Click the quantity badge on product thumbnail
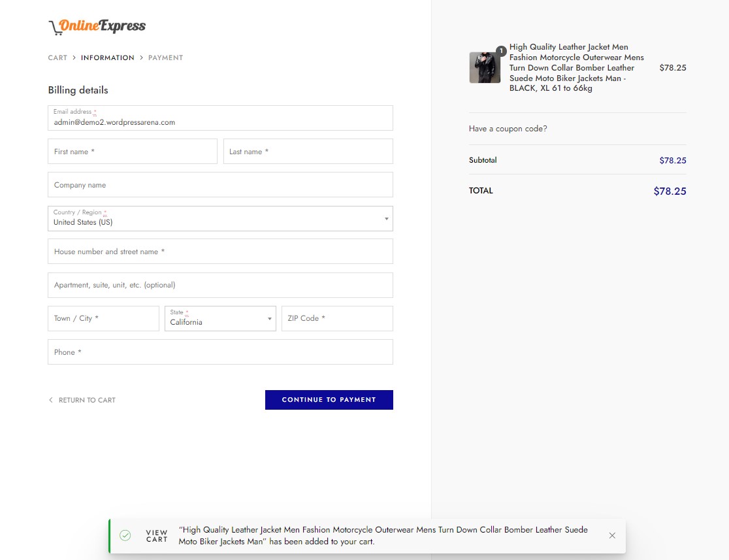The width and height of the screenshot is (729, 560). click(501, 51)
